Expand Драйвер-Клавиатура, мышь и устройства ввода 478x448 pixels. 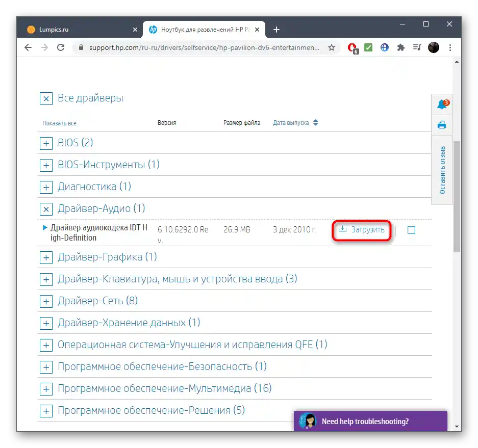(x=46, y=280)
